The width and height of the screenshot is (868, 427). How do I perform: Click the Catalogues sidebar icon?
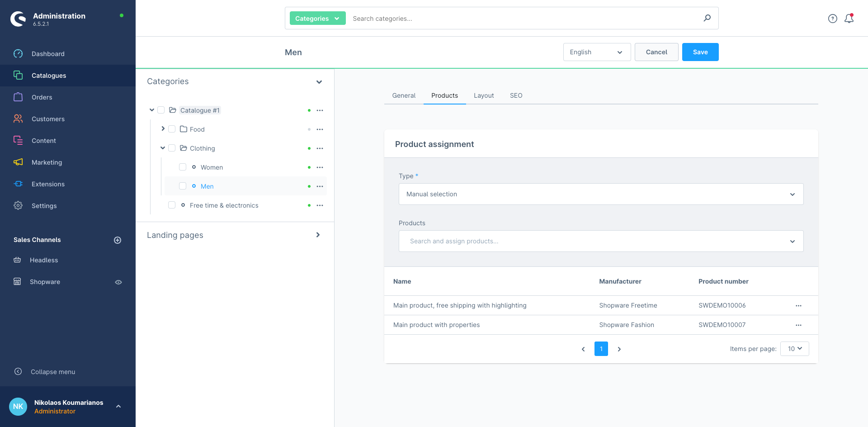pos(18,76)
